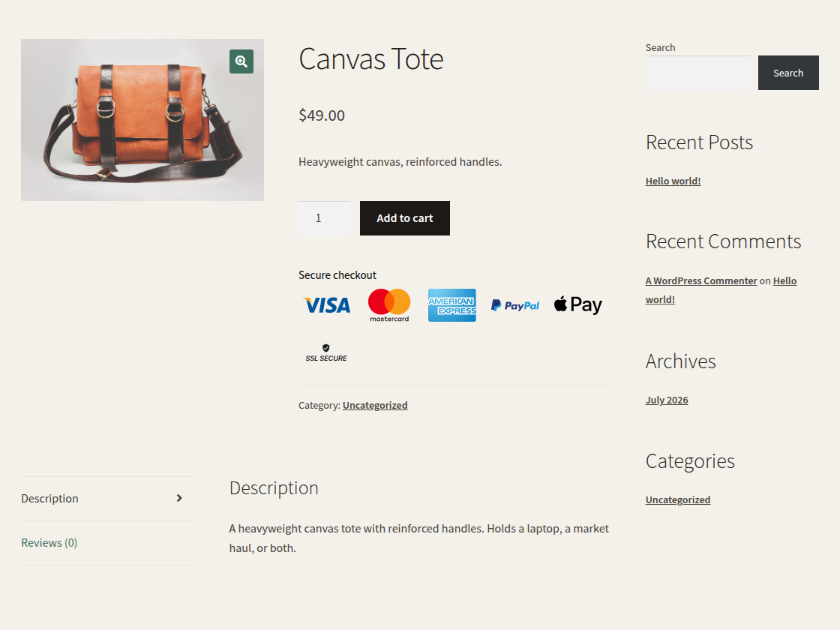Click the Categories heading
The height and width of the screenshot is (630, 840).
click(690, 461)
